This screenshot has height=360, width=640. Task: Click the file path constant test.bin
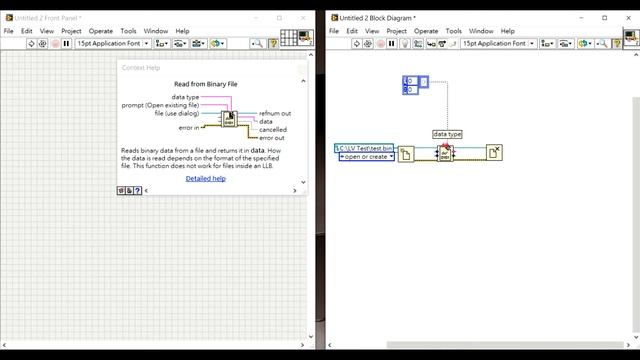pyautogui.click(x=364, y=148)
